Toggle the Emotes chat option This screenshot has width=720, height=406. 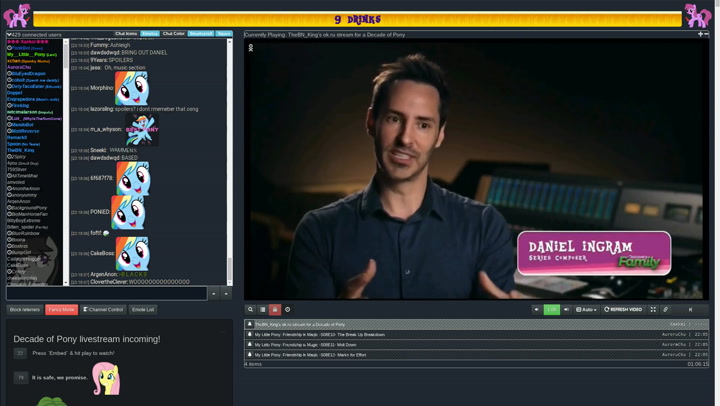tap(150, 34)
